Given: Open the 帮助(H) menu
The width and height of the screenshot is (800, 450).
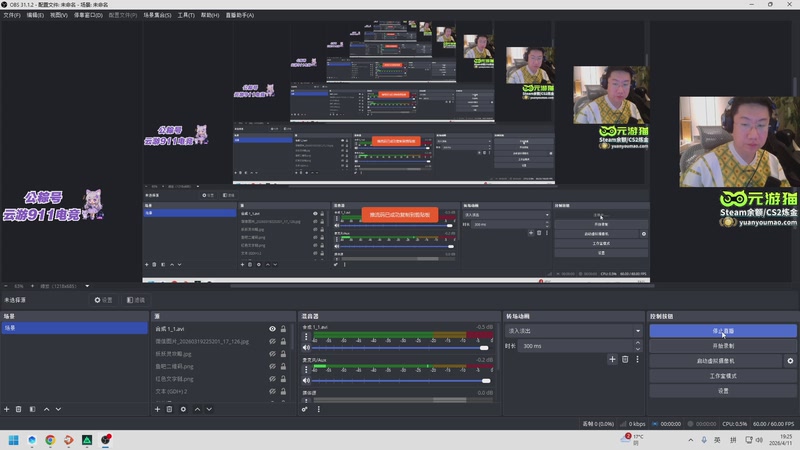Looking at the screenshot, I should click(x=210, y=15).
